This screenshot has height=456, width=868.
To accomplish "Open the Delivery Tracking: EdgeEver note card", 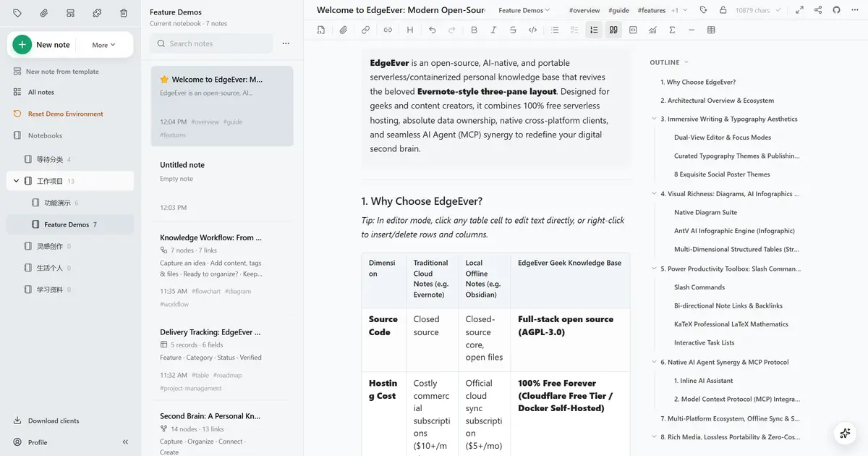I will tap(222, 360).
